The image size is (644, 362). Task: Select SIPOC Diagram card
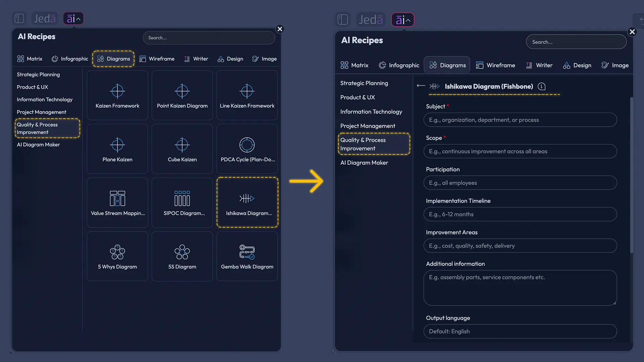182,202
